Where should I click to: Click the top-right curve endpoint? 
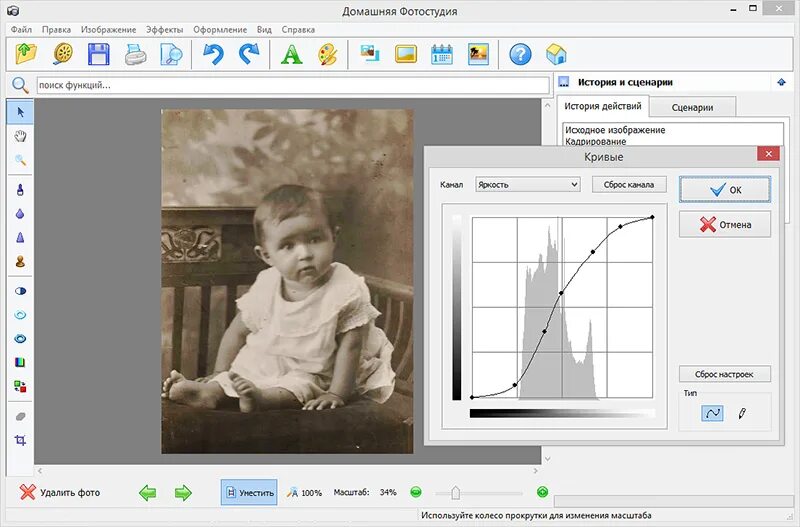point(653,218)
